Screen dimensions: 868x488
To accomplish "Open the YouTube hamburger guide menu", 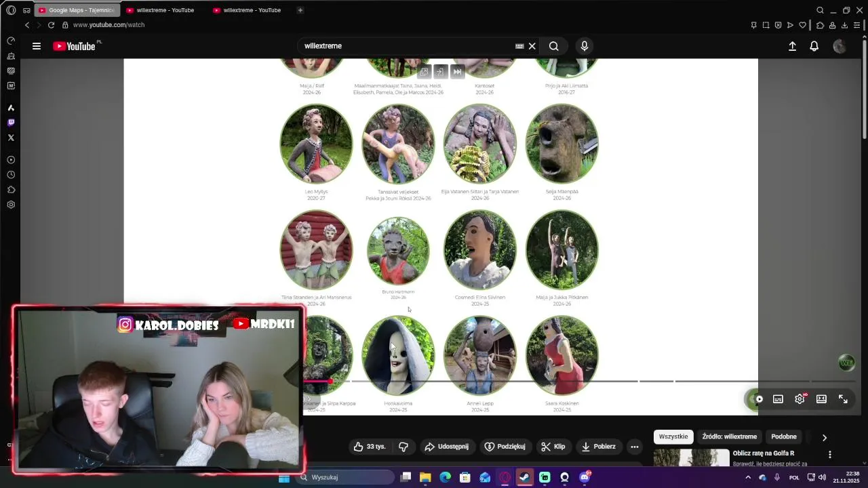I will click(x=37, y=46).
